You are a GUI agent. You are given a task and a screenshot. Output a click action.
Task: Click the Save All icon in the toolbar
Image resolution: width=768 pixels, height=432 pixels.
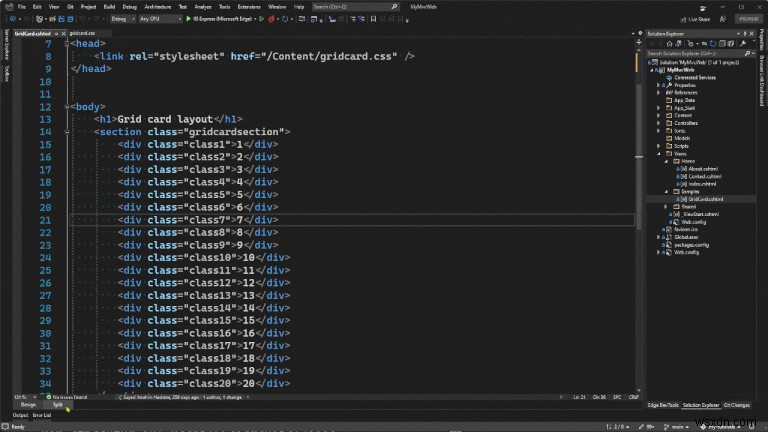[x=70, y=19]
